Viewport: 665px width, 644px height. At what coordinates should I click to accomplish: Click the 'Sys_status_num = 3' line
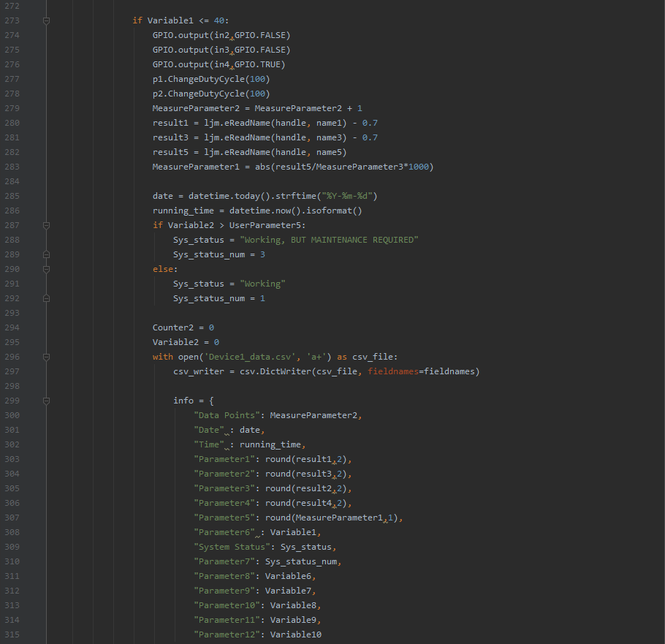(218, 254)
